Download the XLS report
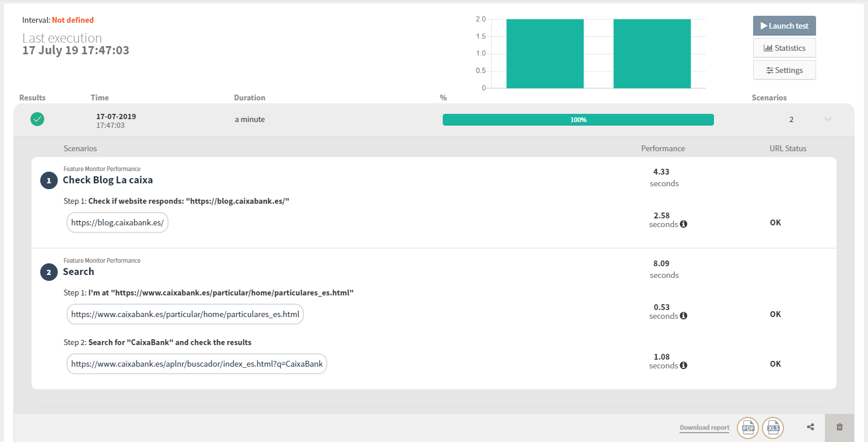Screen dimensions: 868x442 coord(773,428)
